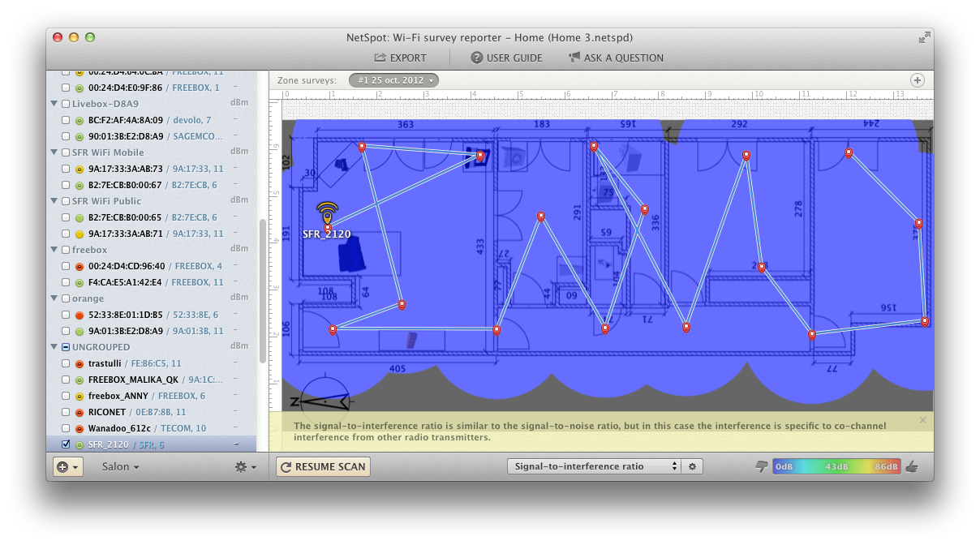Select the freebox_ANNY network row
Viewport: 980px width, 545px height.
point(152,396)
